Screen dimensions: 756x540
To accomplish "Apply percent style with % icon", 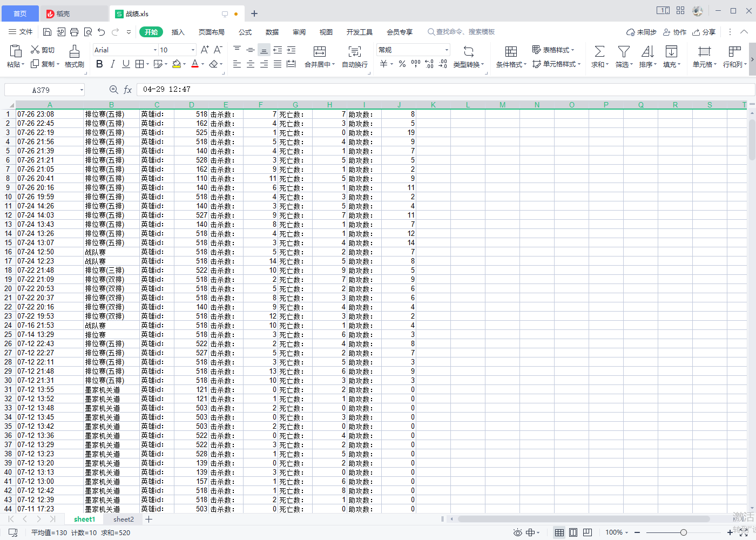I will point(402,64).
